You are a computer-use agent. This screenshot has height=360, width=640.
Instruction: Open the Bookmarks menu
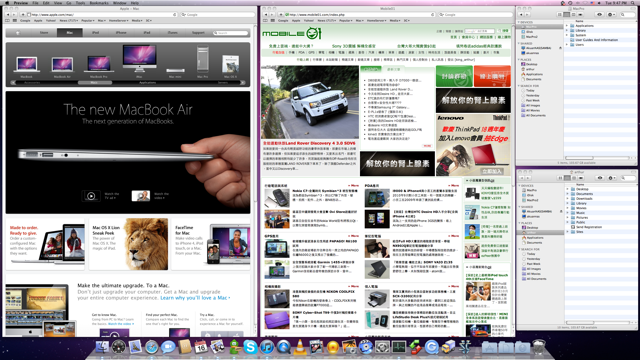[99, 3]
